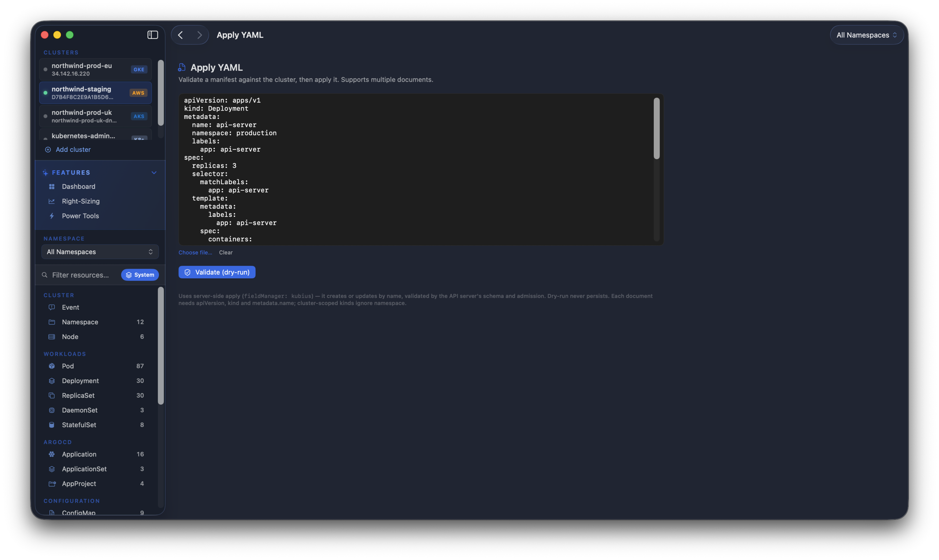Click the Power Tools lightning icon
Screen dimensions: 939x560
[52, 216]
